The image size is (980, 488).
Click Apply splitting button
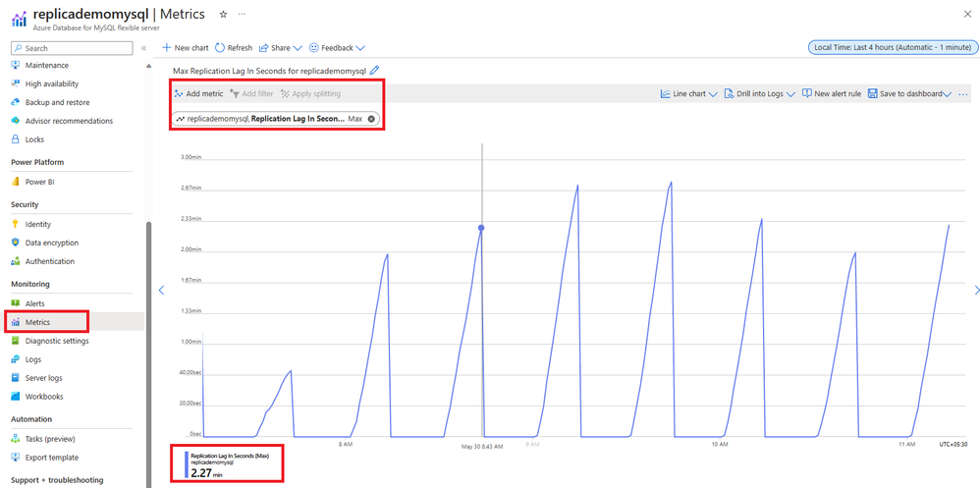[x=310, y=93]
